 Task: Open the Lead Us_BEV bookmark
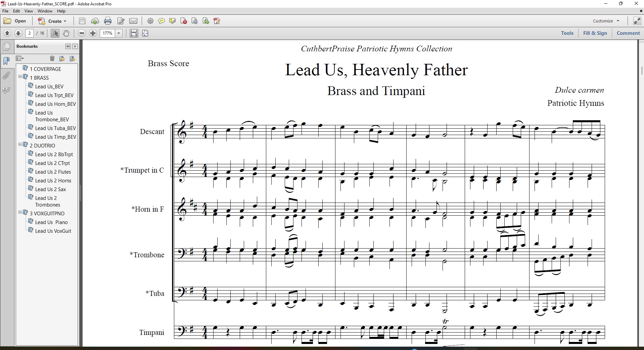[x=49, y=87]
